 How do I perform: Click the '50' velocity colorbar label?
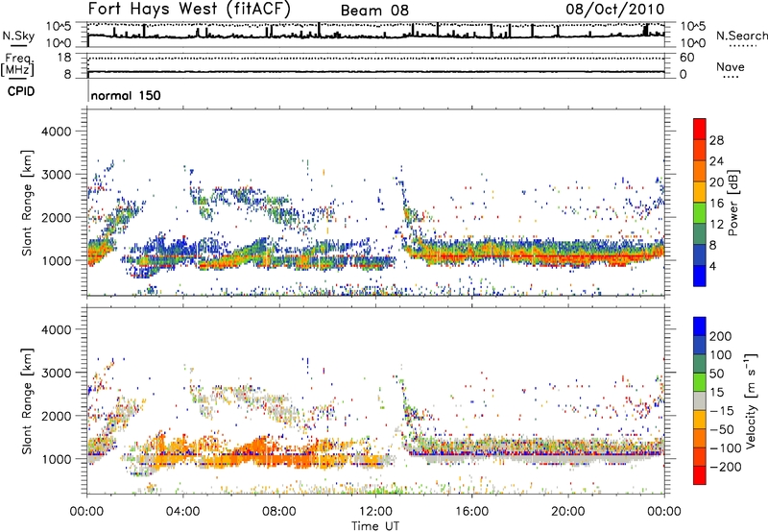tap(716, 374)
